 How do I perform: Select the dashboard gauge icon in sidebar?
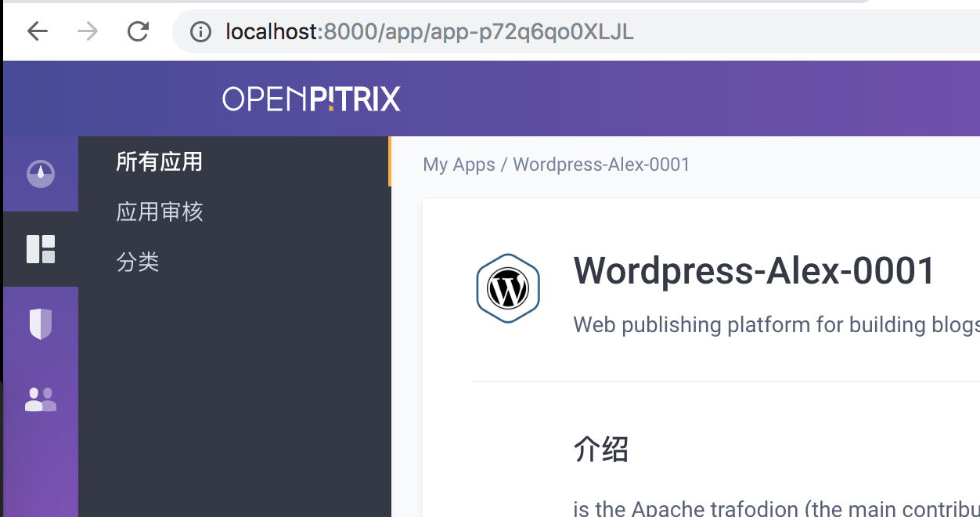(x=40, y=173)
